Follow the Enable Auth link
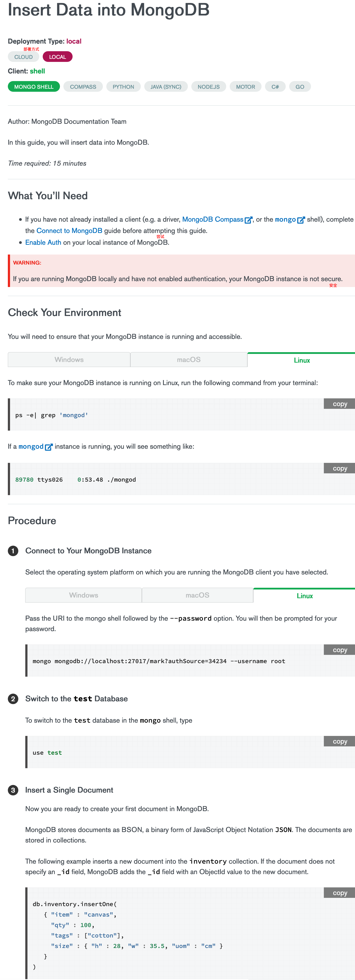This screenshot has width=355, height=980. [43, 243]
